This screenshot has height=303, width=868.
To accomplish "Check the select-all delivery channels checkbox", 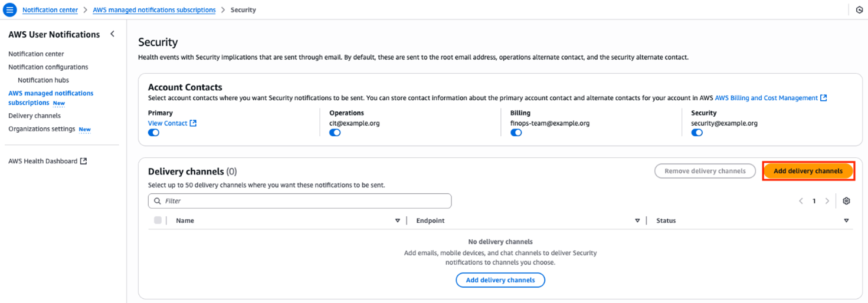I will tap(158, 220).
